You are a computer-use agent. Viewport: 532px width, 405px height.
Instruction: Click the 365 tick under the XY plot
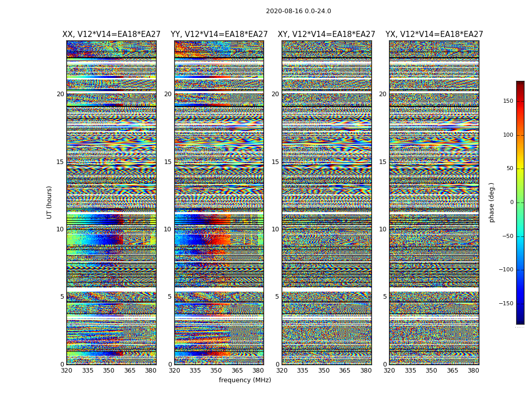[x=345, y=371]
